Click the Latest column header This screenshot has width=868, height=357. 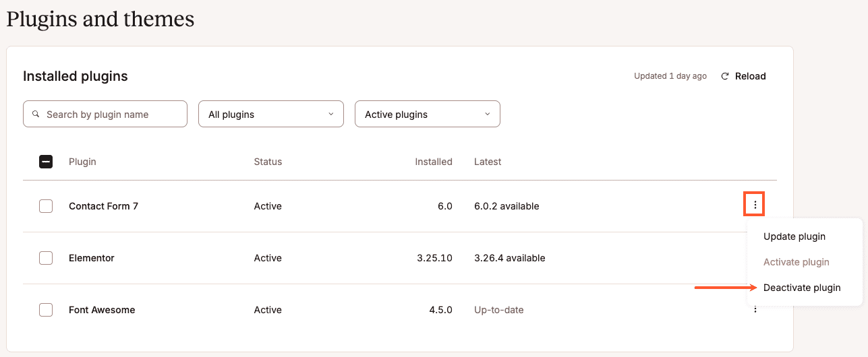pos(488,162)
